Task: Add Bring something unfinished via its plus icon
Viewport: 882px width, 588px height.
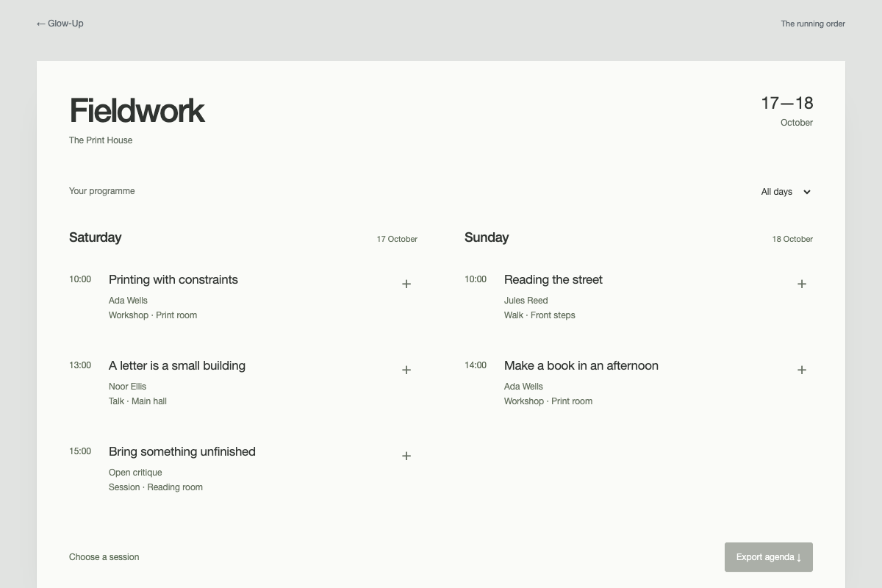Action: coord(406,456)
